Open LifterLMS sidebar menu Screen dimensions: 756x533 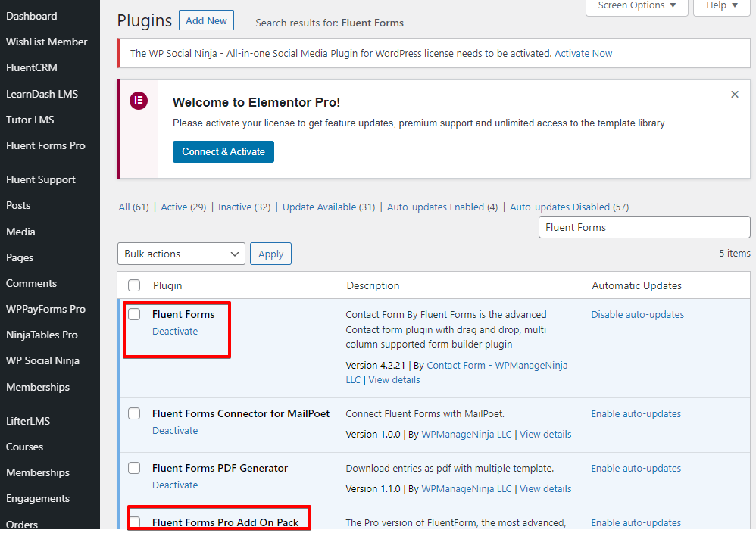28,421
